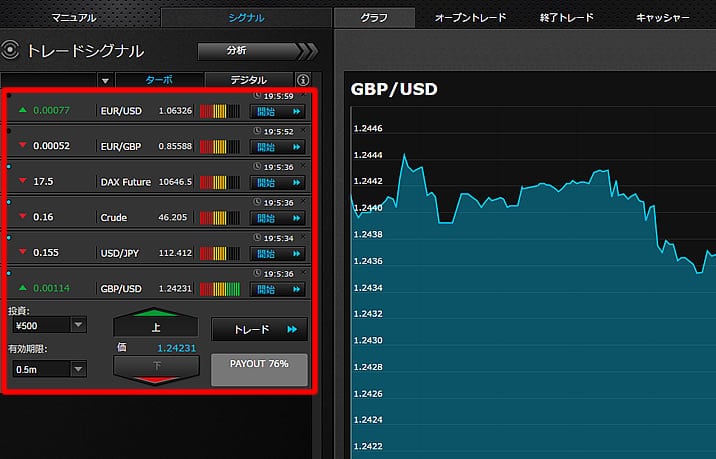Click the green up arrow for EUR/USD
Viewport: 716px width, 459px height.
[22, 110]
